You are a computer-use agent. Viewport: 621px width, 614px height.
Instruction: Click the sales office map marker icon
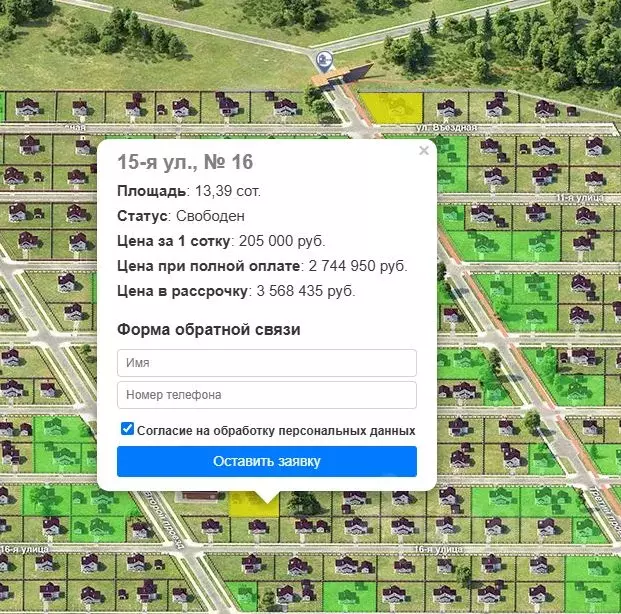pos(324,62)
